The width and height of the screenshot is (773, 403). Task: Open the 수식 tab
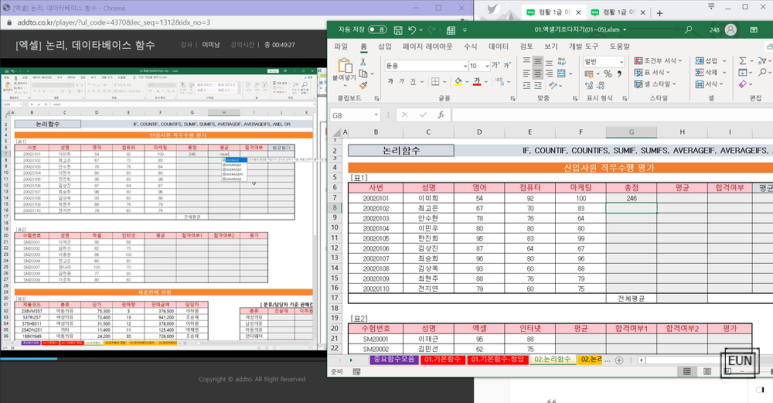(x=470, y=46)
